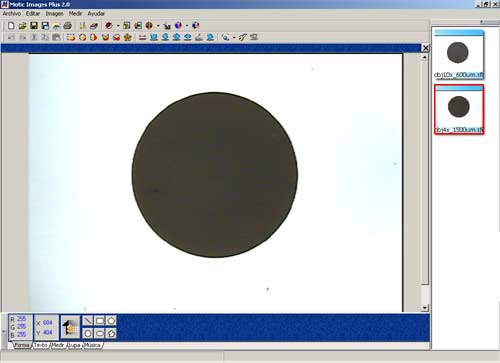Image resolution: width=500 pixels, height=363 pixels.
Task: Select the rectangle shape tool
Action: [99, 321]
